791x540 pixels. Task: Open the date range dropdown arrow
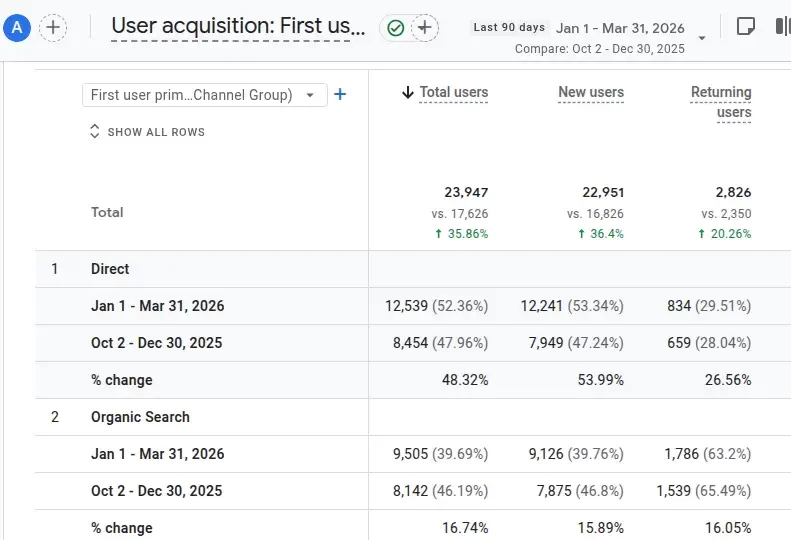point(702,38)
